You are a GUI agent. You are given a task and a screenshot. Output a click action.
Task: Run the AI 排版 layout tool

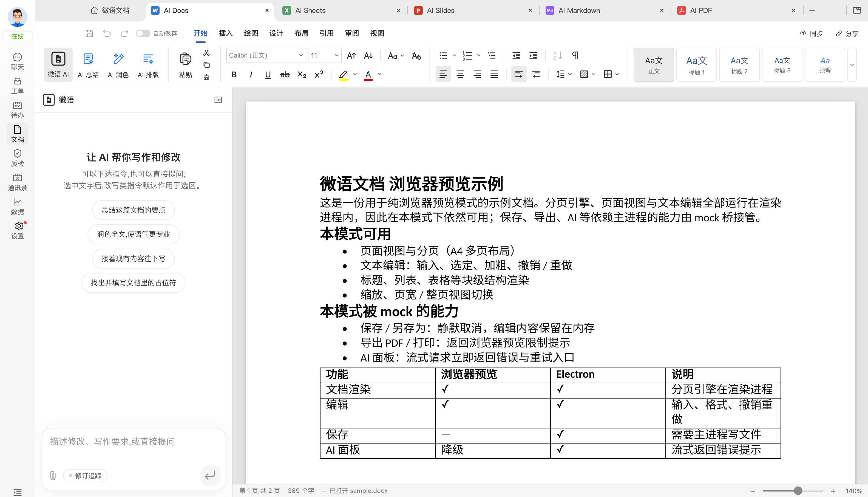(x=148, y=65)
